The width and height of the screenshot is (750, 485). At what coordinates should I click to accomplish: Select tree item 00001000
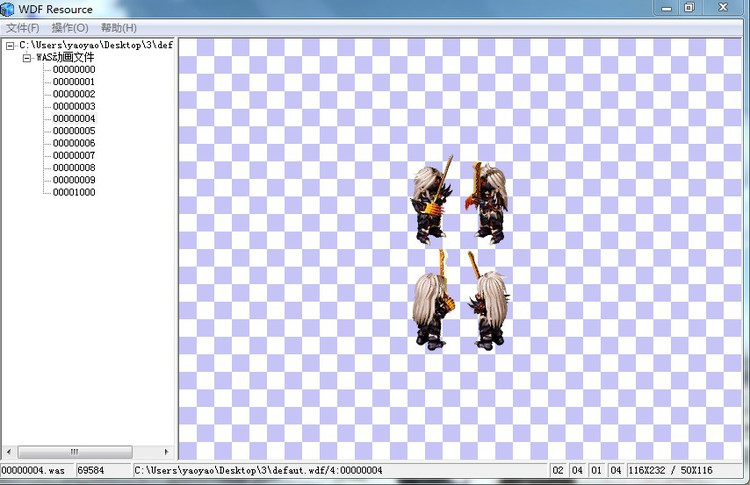point(74,192)
